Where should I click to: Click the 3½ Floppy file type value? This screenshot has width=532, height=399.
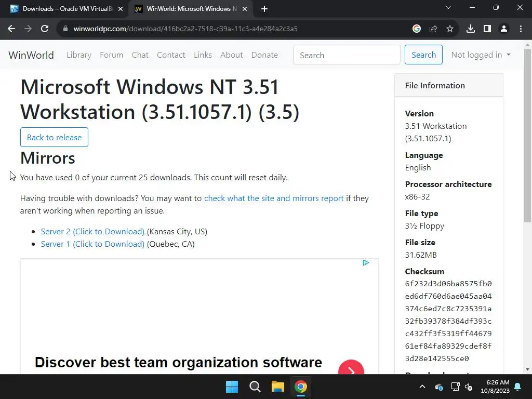424,226
